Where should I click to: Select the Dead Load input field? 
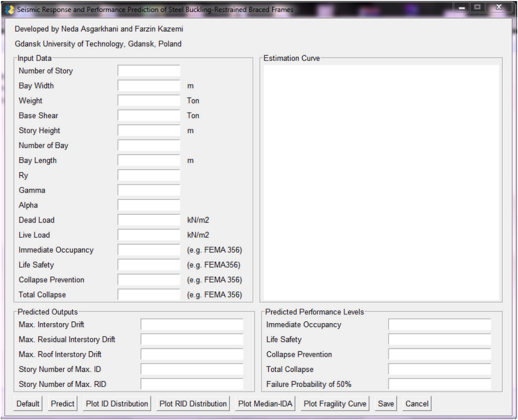(149, 220)
